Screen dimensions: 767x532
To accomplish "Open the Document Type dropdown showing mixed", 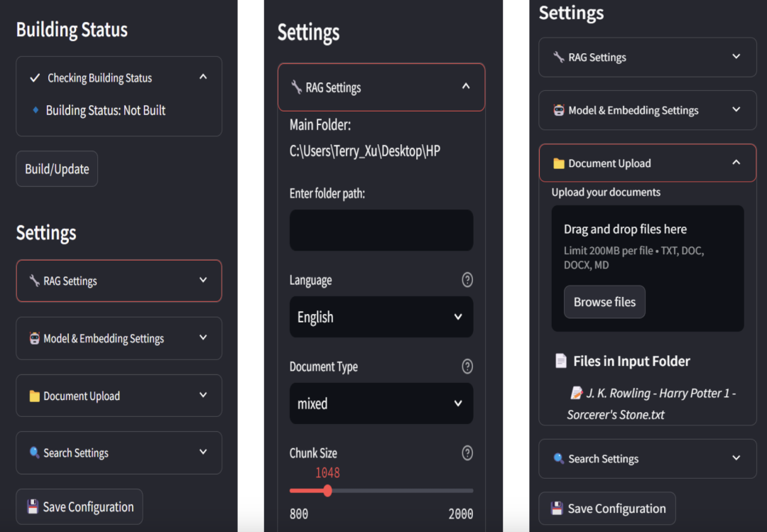I will pyautogui.click(x=381, y=403).
